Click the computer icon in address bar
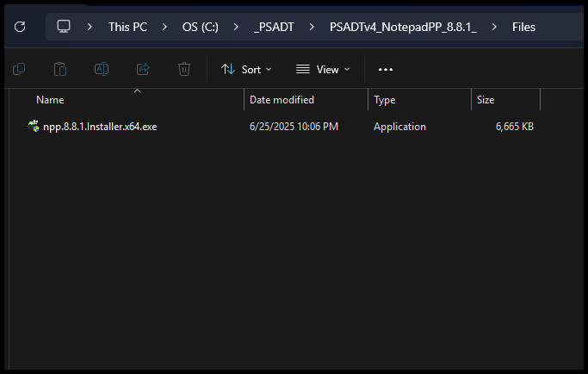Screen dimensions: 588x374 click(x=64, y=27)
